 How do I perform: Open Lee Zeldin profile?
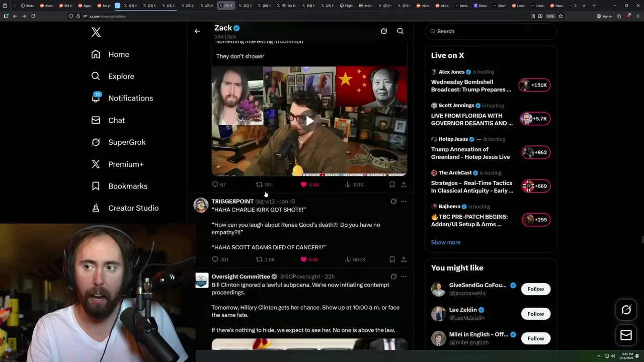[463, 310]
